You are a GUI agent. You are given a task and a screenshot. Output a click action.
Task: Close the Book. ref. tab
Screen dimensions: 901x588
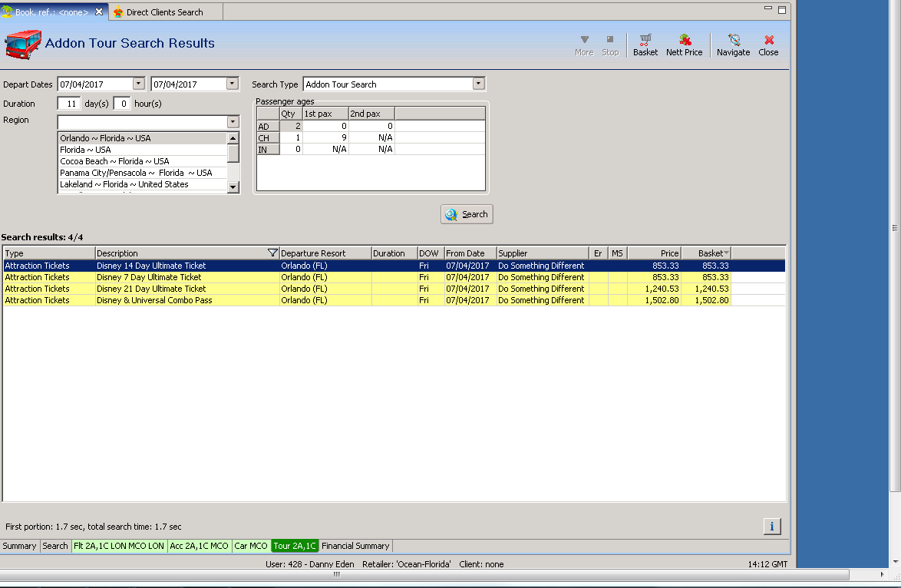[x=99, y=12]
